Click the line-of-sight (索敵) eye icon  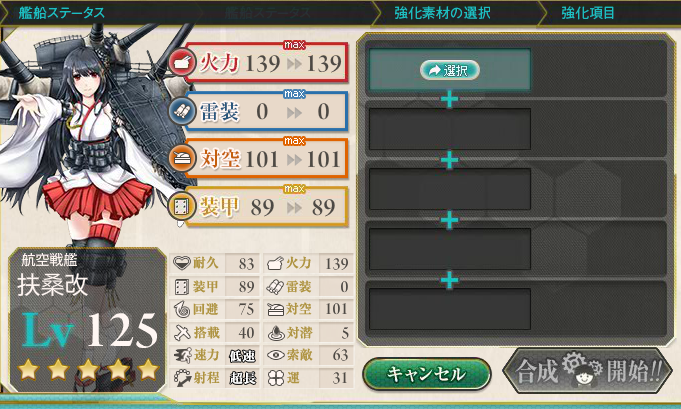[x=275, y=355]
